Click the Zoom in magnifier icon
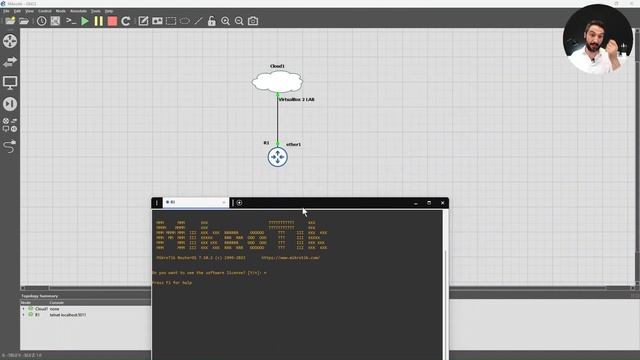The width and height of the screenshot is (640, 360). point(225,21)
